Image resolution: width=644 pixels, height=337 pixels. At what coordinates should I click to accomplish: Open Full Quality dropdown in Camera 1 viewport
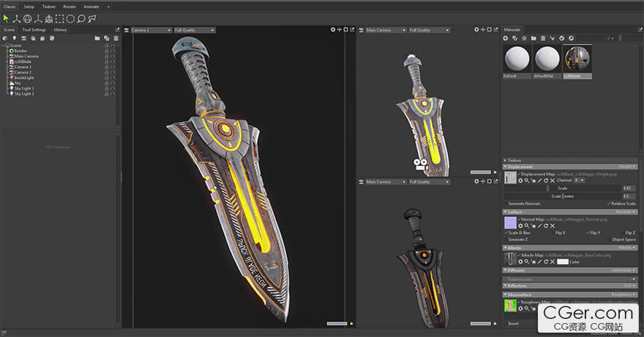click(x=195, y=30)
